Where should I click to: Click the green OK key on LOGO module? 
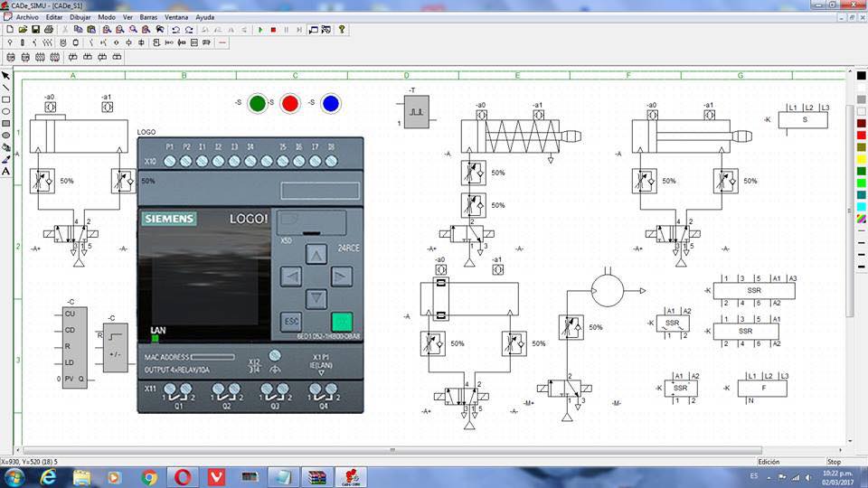point(342,322)
